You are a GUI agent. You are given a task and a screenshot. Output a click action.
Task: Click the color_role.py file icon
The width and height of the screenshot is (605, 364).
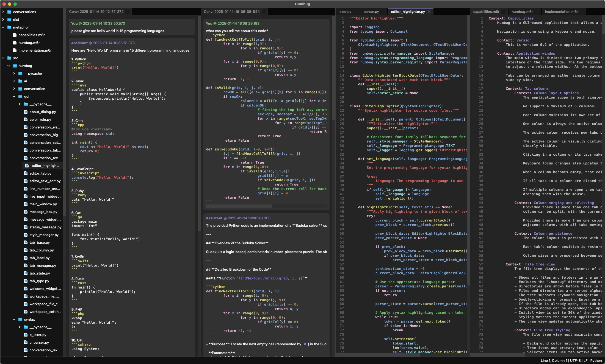[26, 119]
